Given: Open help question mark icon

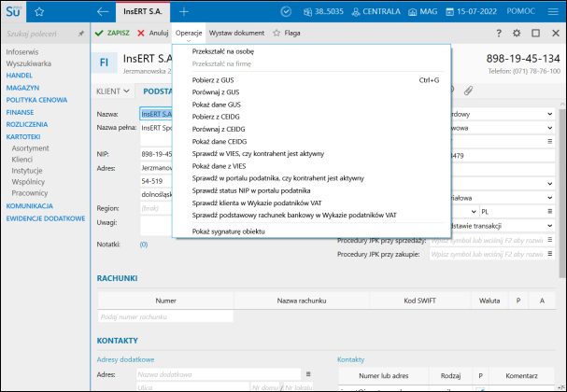Looking at the screenshot, I should [499, 34].
